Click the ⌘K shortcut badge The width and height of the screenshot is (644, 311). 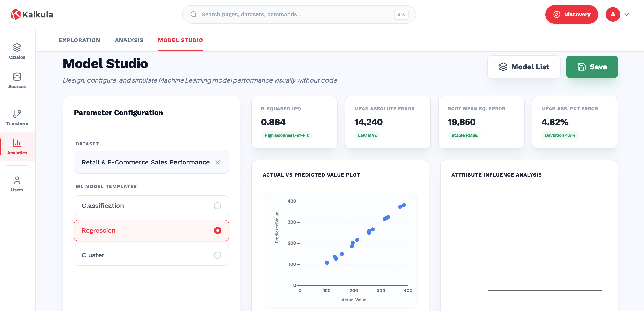[401, 14]
